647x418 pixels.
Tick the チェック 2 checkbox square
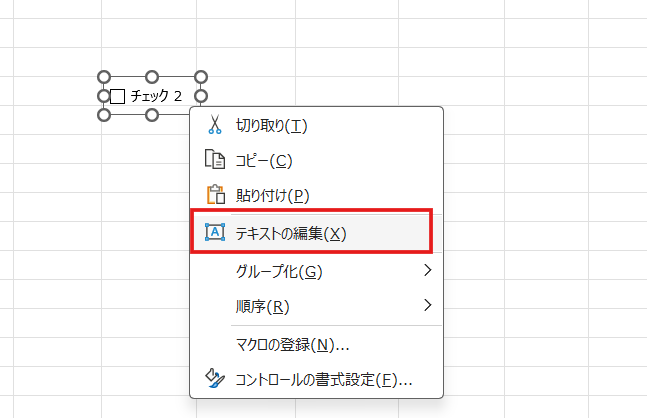click(118, 97)
